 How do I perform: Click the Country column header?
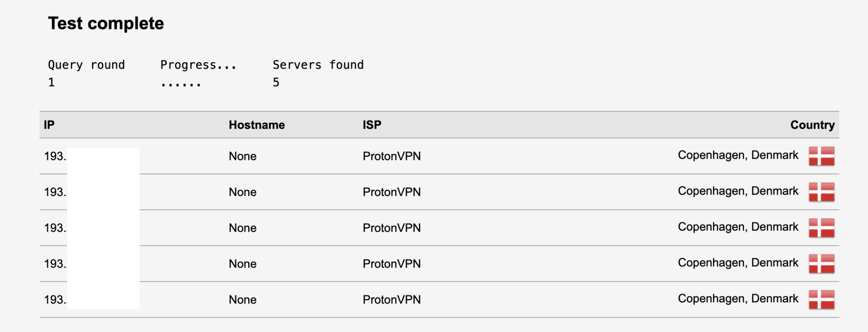click(x=812, y=125)
